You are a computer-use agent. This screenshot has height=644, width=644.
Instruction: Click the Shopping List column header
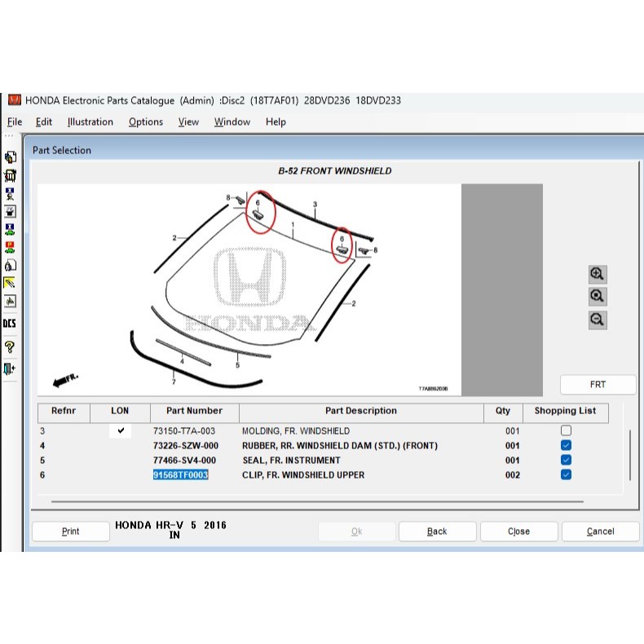[x=565, y=412]
